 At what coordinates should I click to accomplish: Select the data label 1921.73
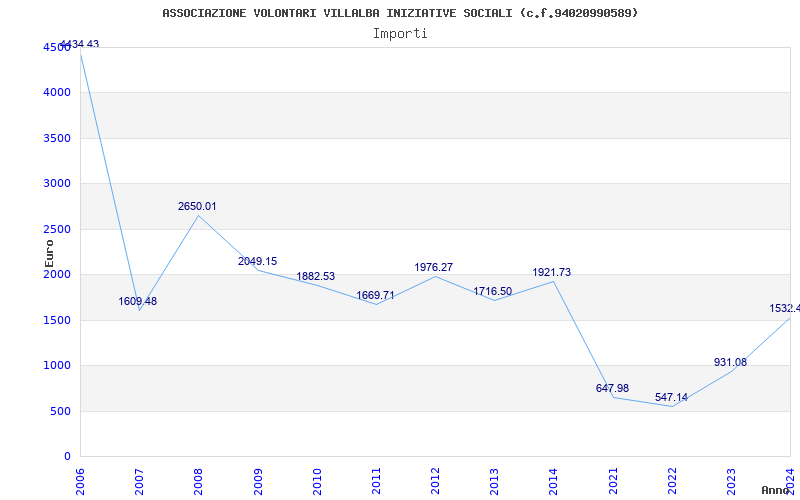[x=552, y=272]
